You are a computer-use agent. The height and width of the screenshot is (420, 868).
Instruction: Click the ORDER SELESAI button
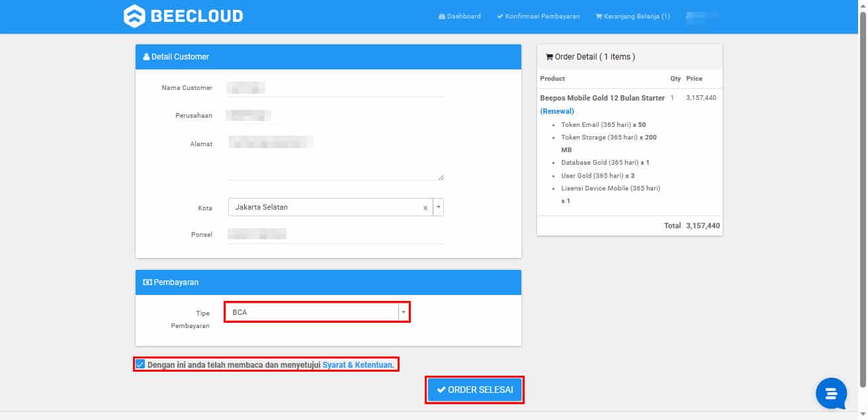[x=475, y=390]
